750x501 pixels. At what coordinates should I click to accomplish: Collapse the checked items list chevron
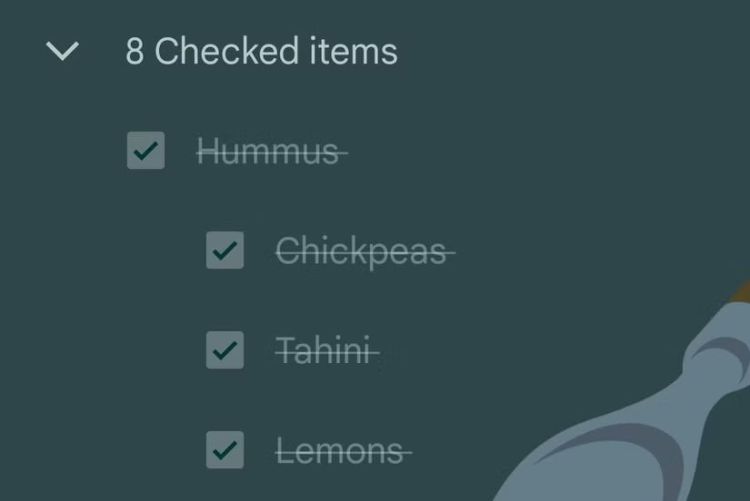click(63, 52)
